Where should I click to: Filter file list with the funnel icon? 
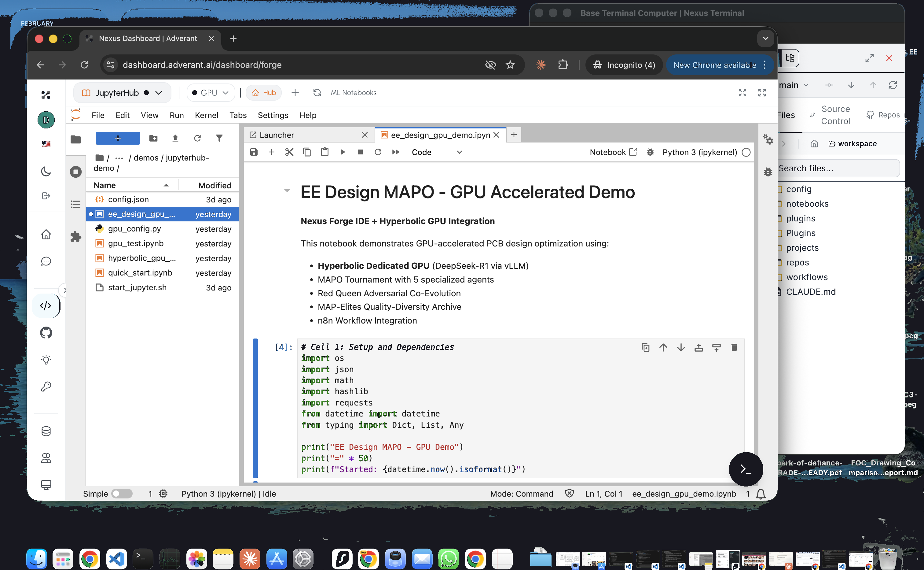click(x=220, y=138)
